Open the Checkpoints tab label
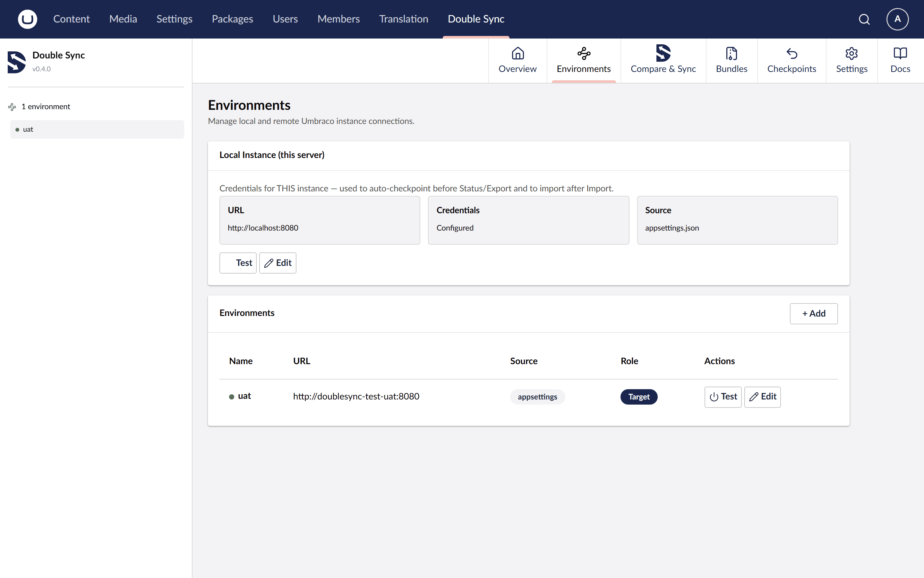The width and height of the screenshot is (924, 578). [x=792, y=69]
